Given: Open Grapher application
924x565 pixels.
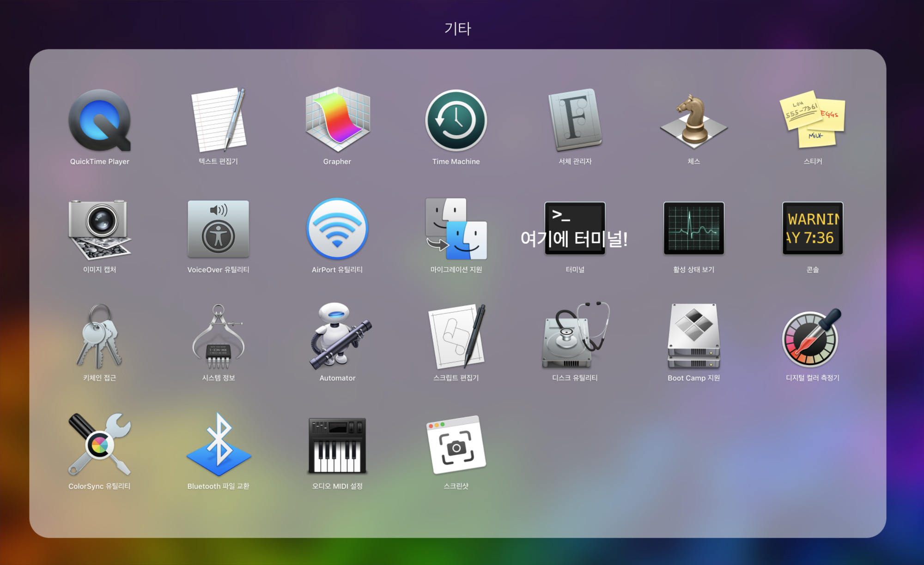Looking at the screenshot, I should [337, 120].
